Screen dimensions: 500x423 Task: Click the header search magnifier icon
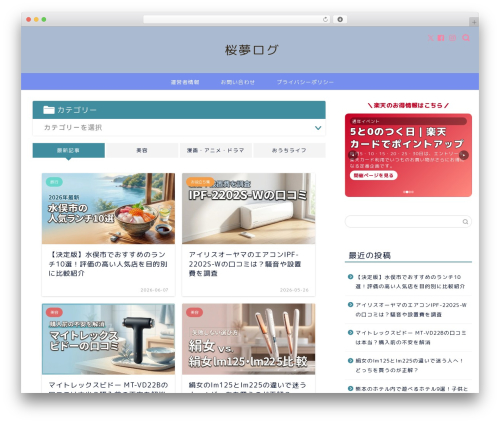coord(466,38)
